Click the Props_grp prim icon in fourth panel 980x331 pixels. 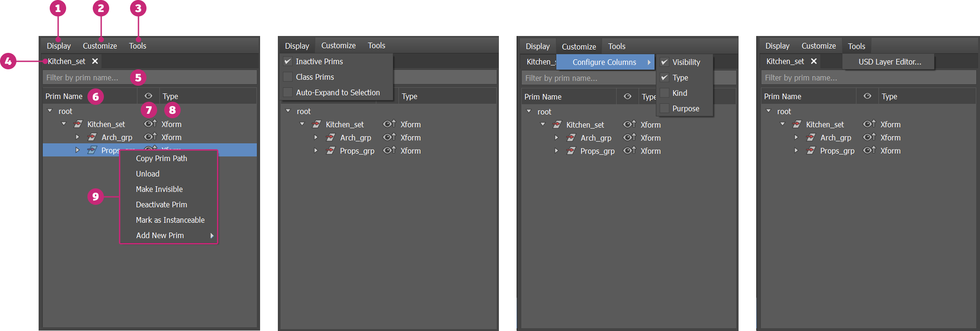(811, 151)
